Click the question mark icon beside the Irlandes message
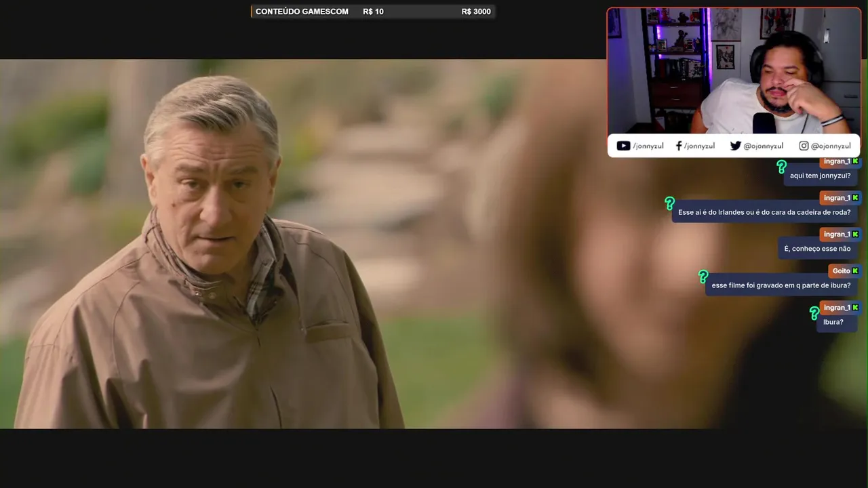Viewport: 868px width, 488px height. click(x=669, y=203)
